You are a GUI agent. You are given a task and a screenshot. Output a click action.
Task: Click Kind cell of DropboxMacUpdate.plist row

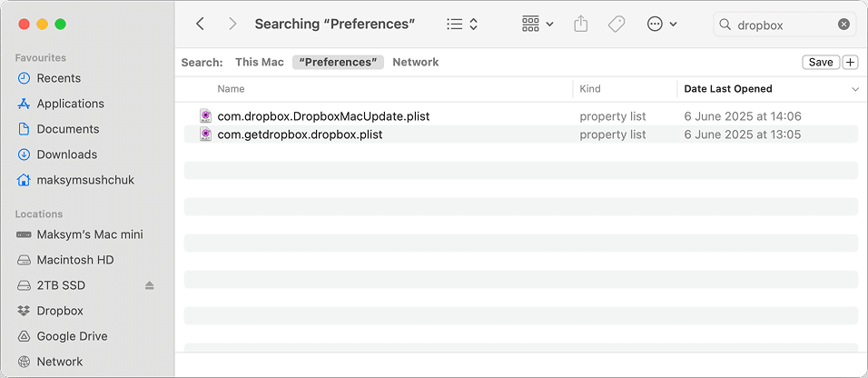point(613,116)
